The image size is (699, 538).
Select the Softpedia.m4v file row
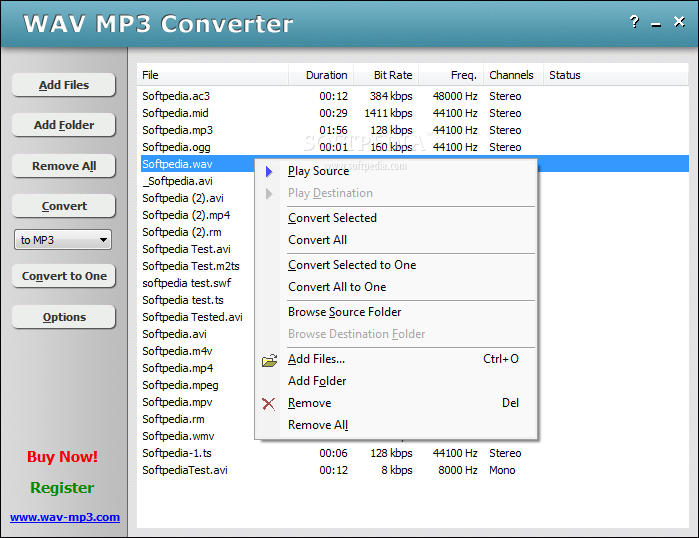click(197, 351)
